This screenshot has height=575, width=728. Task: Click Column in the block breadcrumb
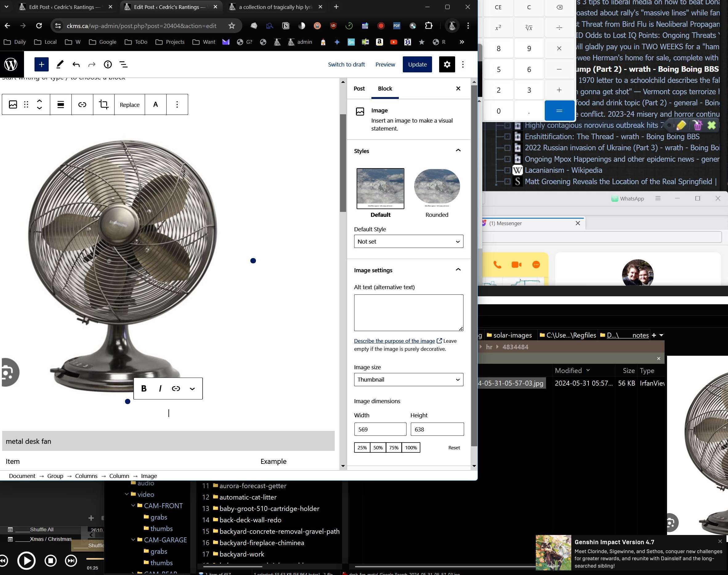click(119, 476)
